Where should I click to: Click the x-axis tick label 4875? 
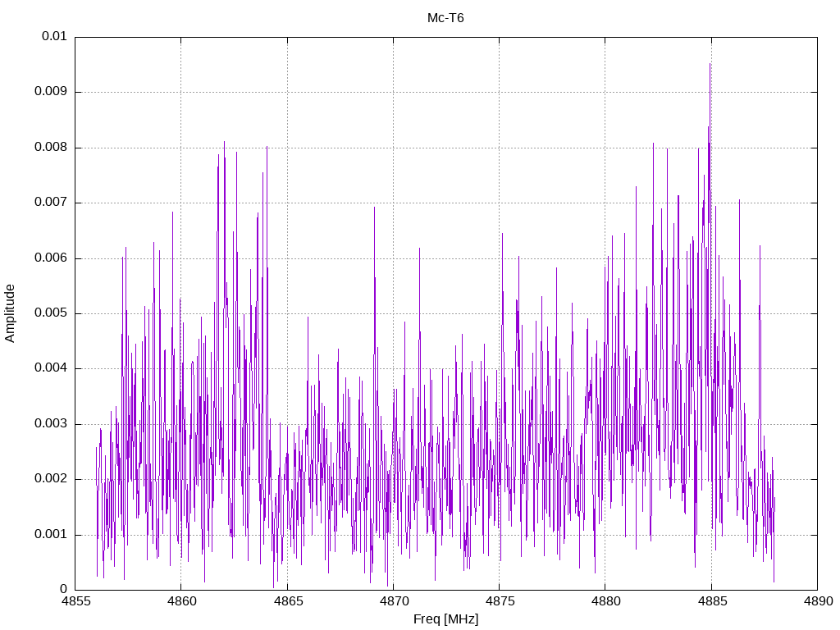(x=500, y=601)
